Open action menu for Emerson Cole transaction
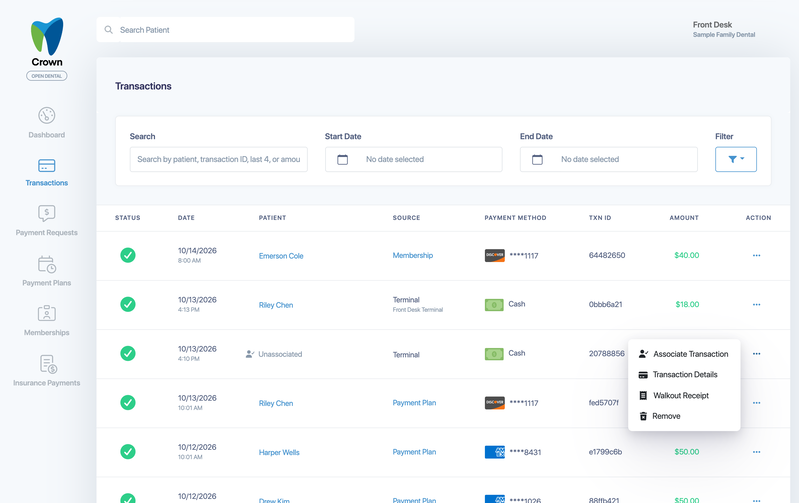This screenshot has width=799, height=503. click(756, 255)
